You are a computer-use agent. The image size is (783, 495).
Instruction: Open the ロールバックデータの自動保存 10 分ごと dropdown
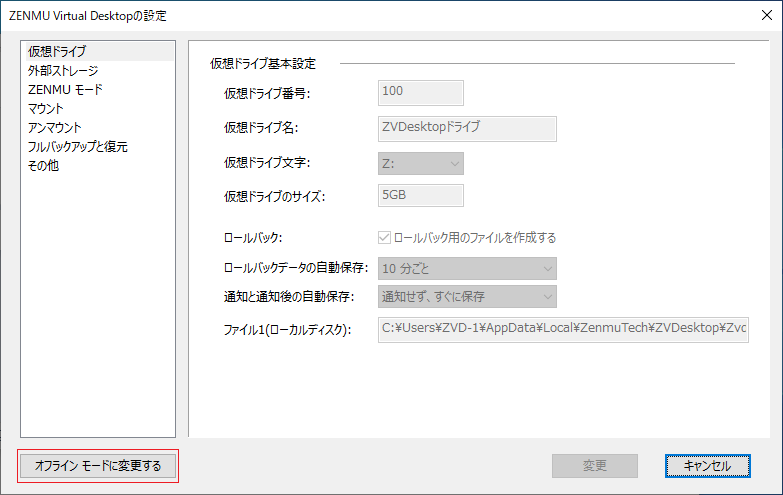coord(467,269)
